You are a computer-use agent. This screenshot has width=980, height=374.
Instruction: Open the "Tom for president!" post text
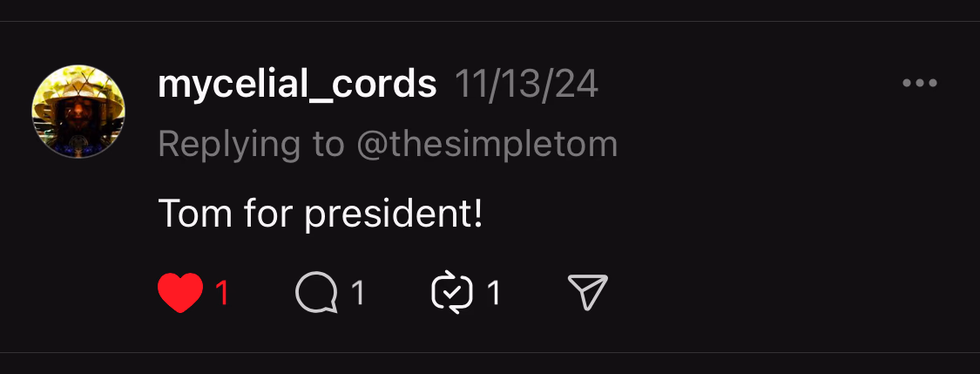click(x=320, y=214)
